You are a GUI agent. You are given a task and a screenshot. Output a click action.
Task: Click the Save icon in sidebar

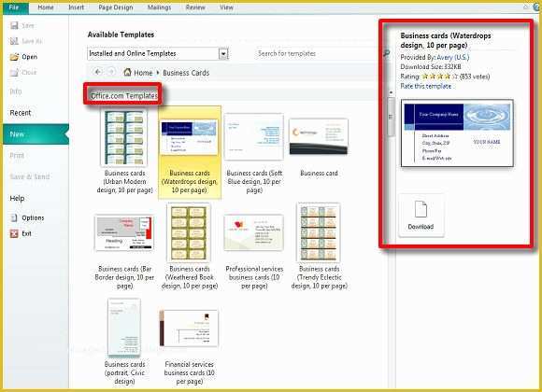(x=14, y=25)
